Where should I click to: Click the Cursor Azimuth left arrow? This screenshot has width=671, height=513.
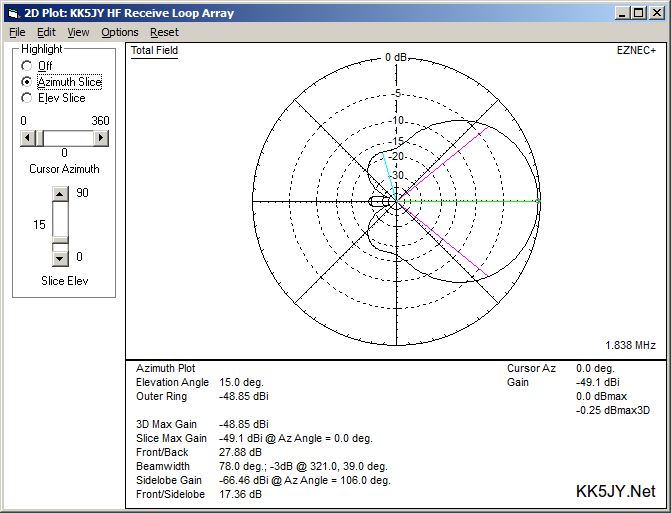pos(28,138)
